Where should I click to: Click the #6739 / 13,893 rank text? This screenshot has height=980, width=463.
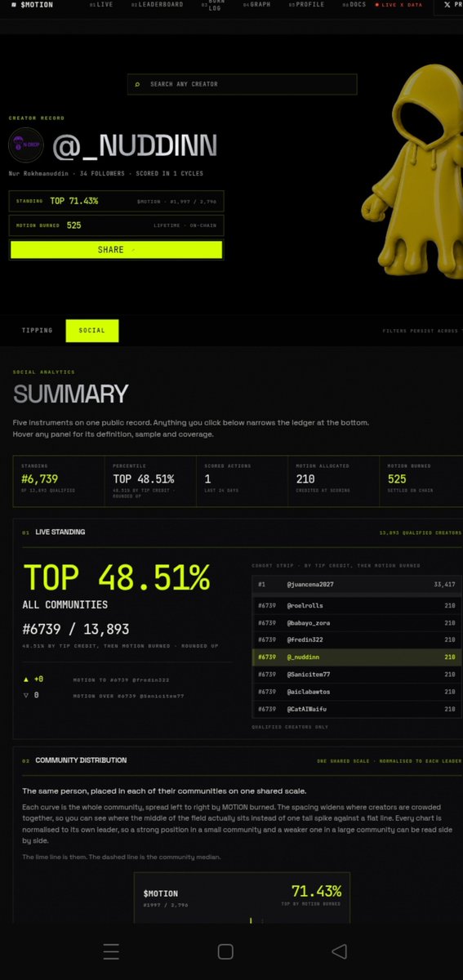pos(75,630)
